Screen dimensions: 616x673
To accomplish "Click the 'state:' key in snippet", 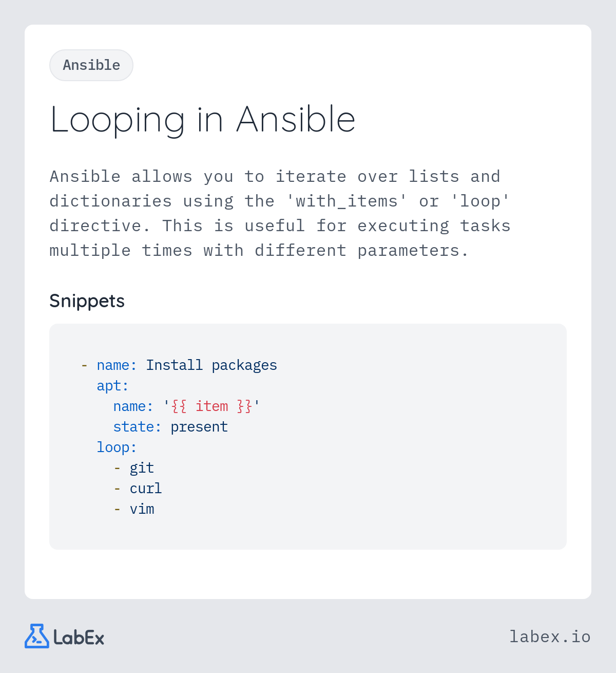I will point(137,427).
